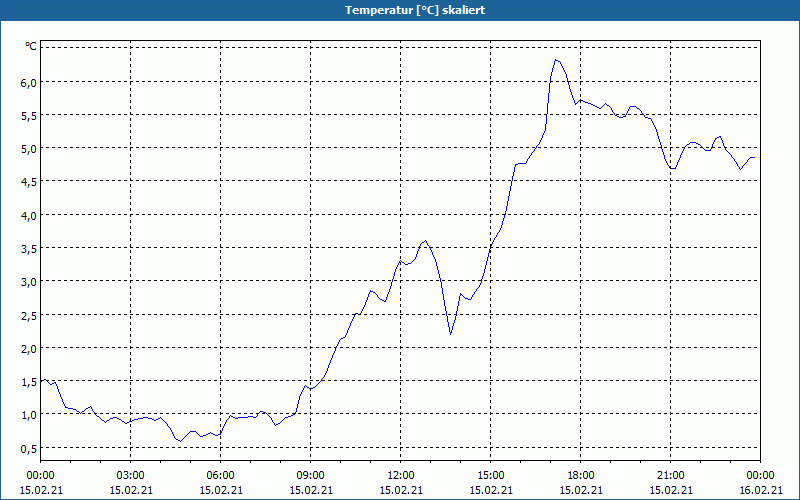Screen dimensions: 800x500
Task: Click the 21:00 time label
Action: pos(670,476)
